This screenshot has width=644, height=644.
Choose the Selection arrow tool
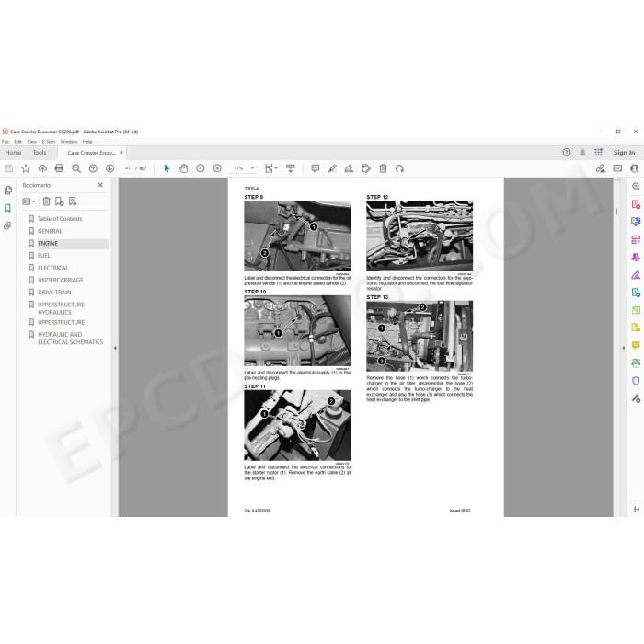pos(167,168)
